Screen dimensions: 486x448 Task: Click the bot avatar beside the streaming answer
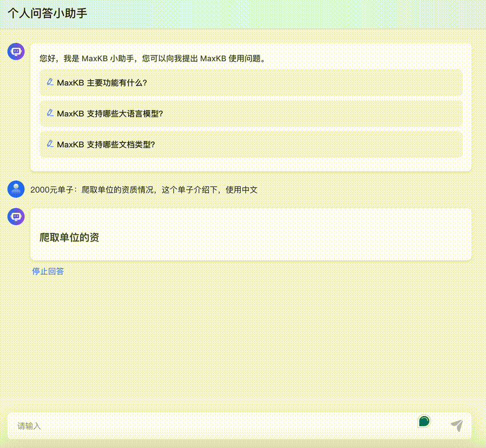(16, 216)
